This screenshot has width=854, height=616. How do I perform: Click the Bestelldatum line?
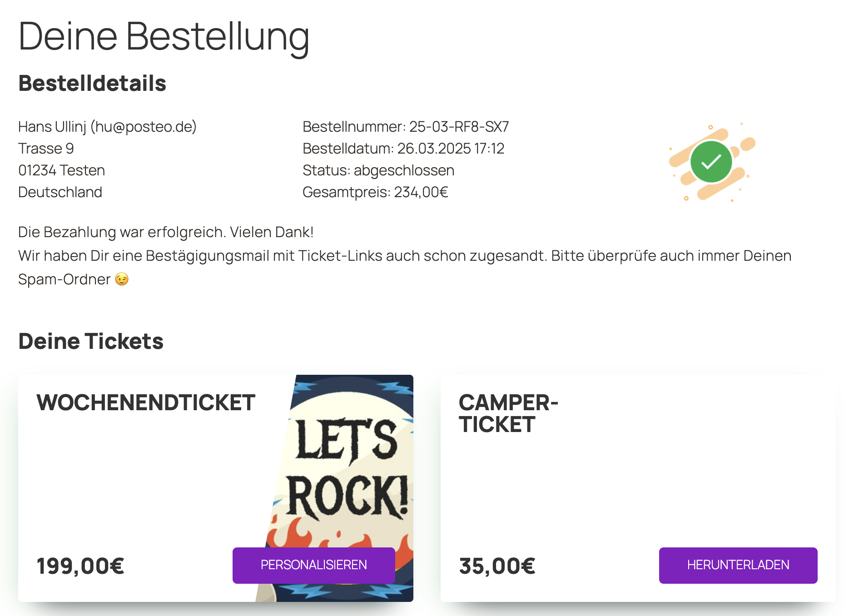pos(403,149)
